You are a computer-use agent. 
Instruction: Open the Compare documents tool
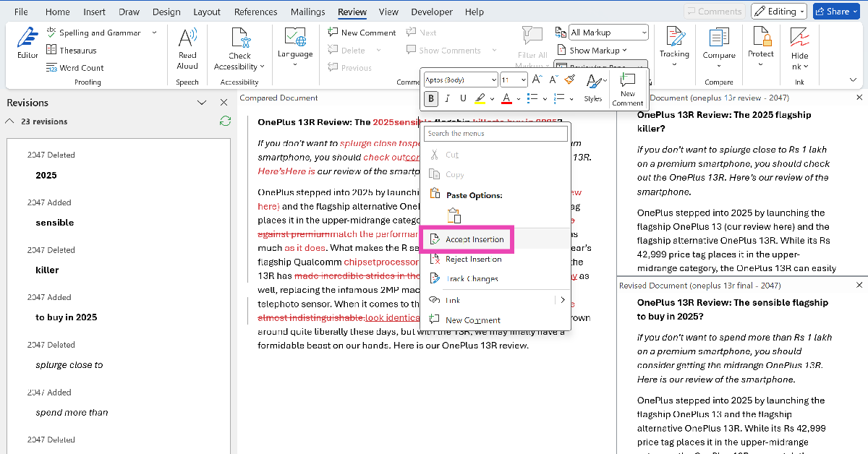point(718,47)
